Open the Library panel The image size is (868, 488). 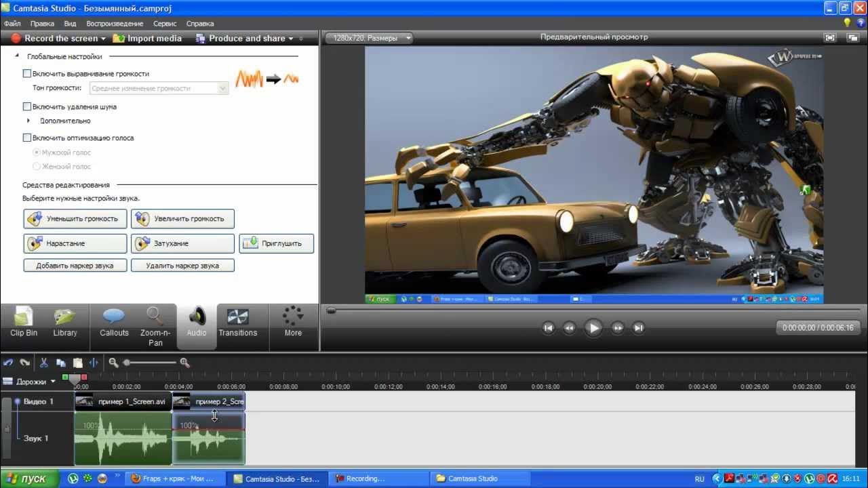[65, 323]
